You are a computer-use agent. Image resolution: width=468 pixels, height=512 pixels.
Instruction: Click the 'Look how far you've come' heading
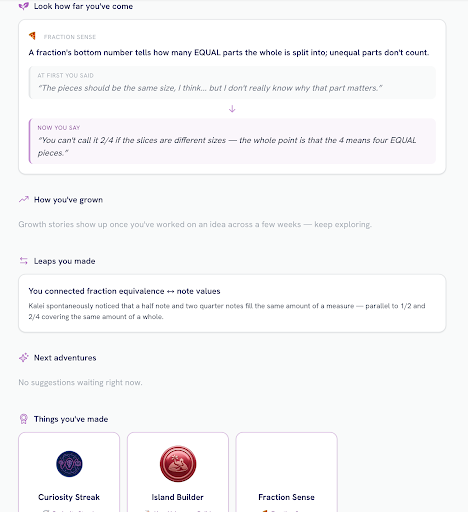coord(83,6)
